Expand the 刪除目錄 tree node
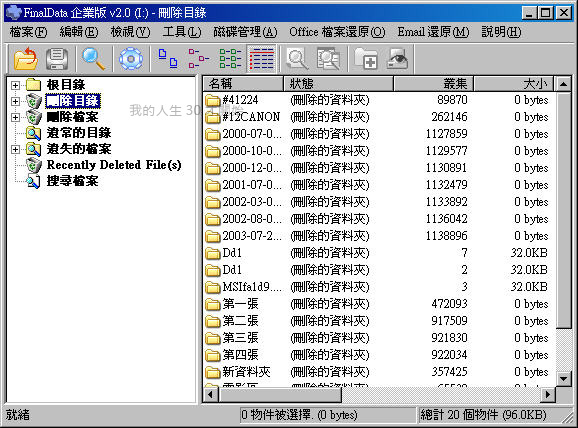The height and width of the screenshot is (428, 578). [x=15, y=101]
